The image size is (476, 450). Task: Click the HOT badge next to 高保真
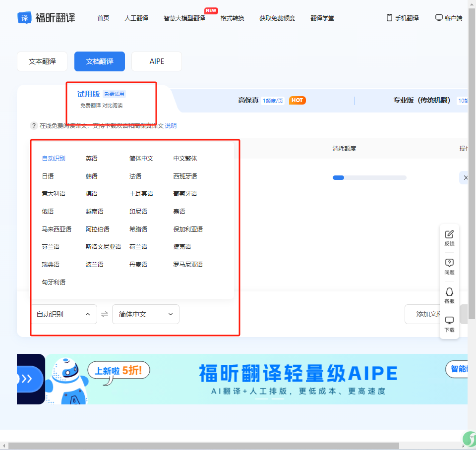[x=297, y=100]
